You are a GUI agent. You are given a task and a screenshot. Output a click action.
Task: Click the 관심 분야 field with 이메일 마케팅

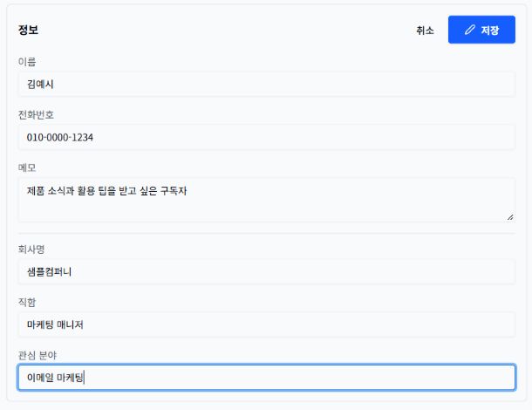pos(266,378)
